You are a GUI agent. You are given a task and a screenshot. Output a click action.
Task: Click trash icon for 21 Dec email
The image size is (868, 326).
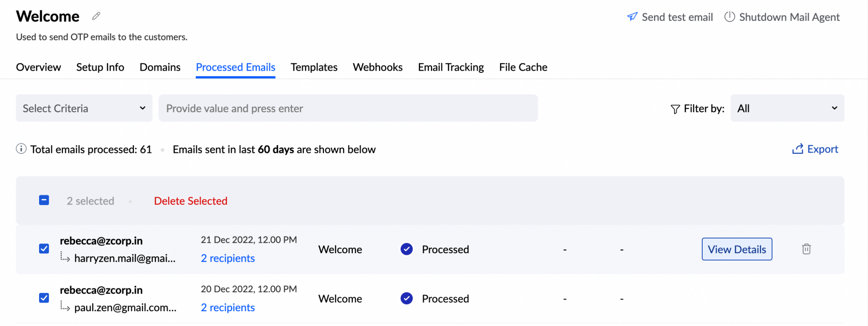point(806,249)
